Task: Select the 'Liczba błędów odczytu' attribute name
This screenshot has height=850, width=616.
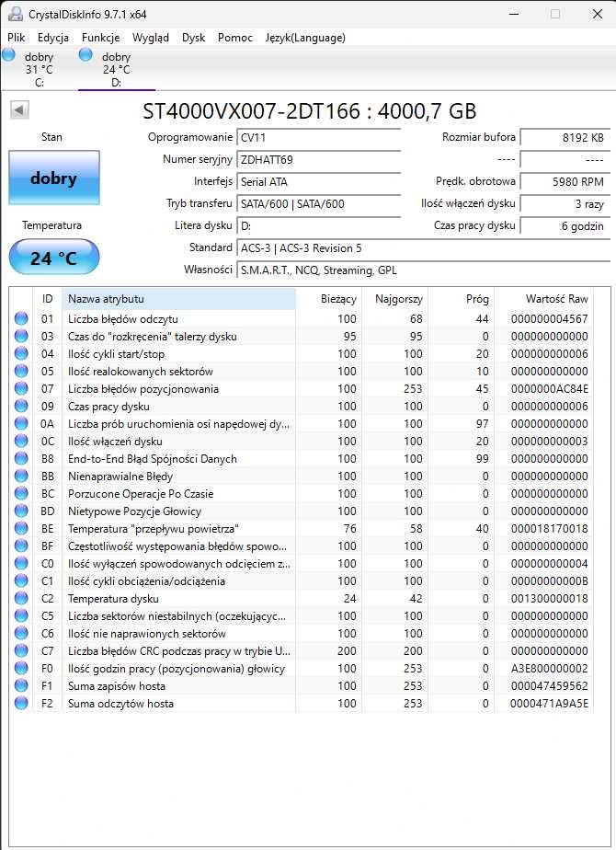Action: 122,318
